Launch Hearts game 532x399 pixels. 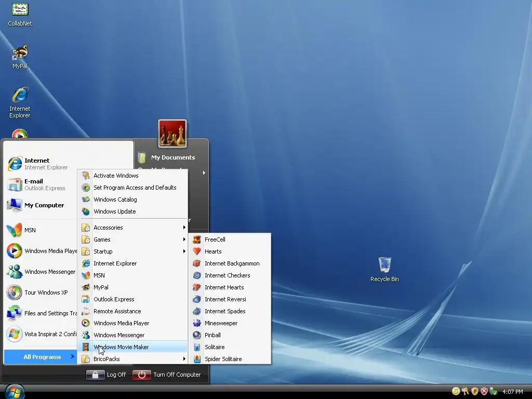pyautogui.click(x=230, y=251)
